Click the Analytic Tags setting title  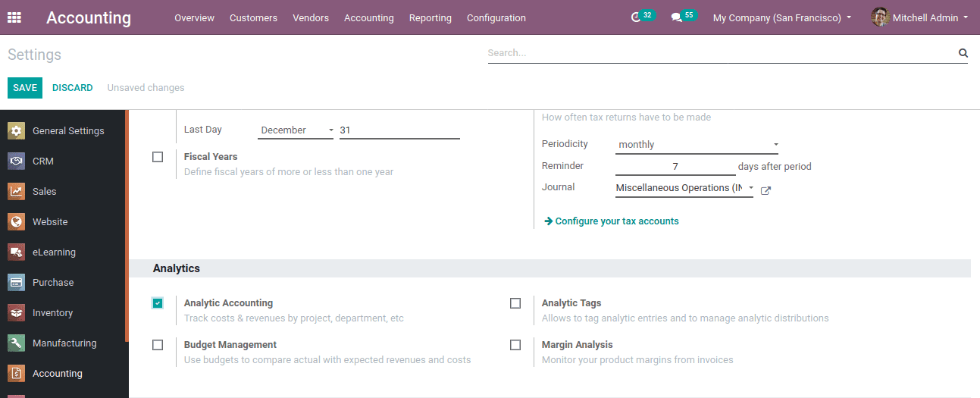571,302
